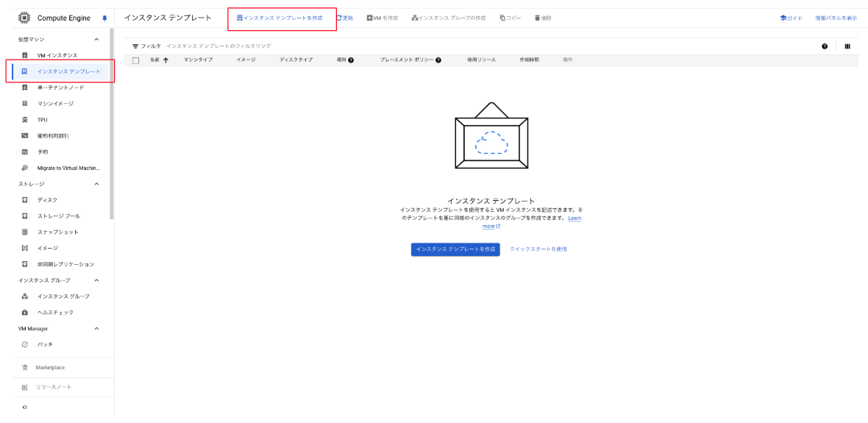
Task: Click the 非同期レプリケーション sidebar icon
Action: coord(24,264)
